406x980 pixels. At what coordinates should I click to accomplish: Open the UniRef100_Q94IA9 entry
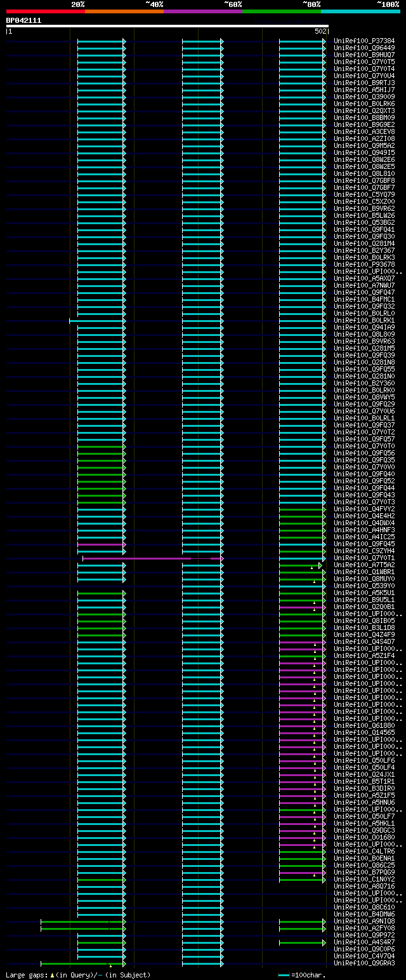(x=364, y=327)
